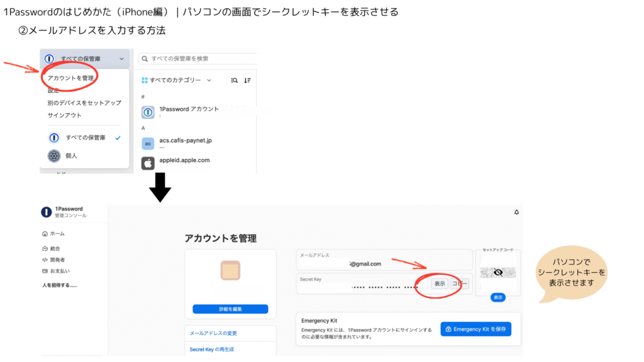Click the 1Password アカウント item icon
Image resolution: width=644 pixels, height=362 pixels.
click(x=148, y=112)
